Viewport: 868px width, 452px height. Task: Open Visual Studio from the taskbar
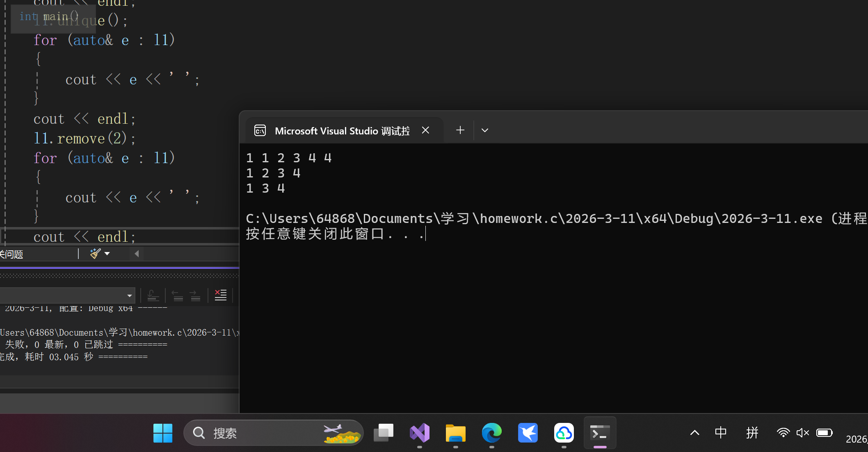pyautogui.click(x=419, y=433)
